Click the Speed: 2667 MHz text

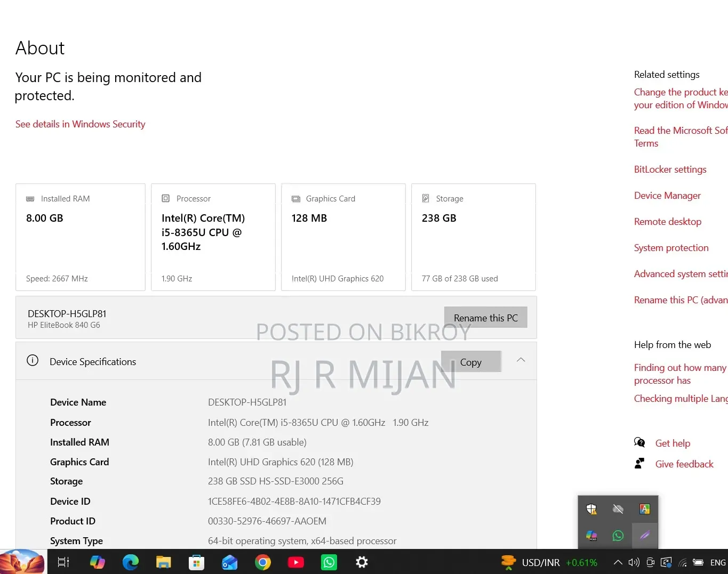pos(57,279)
